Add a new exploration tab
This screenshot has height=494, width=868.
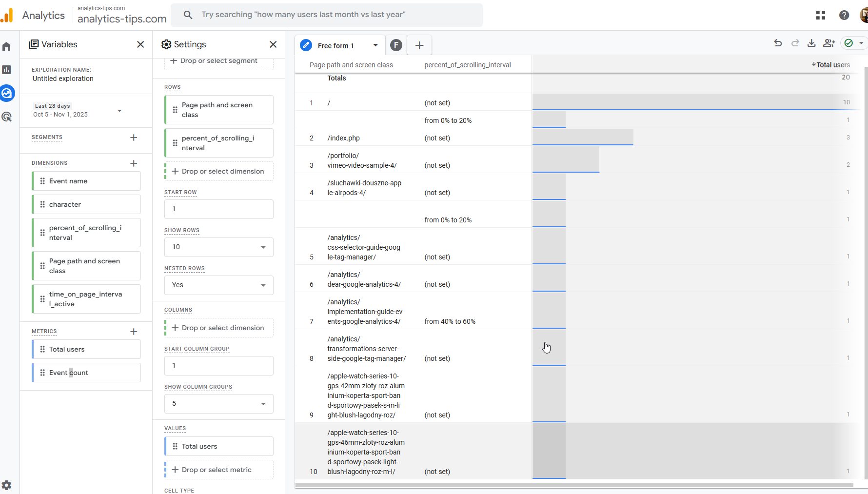coord(419,46)
